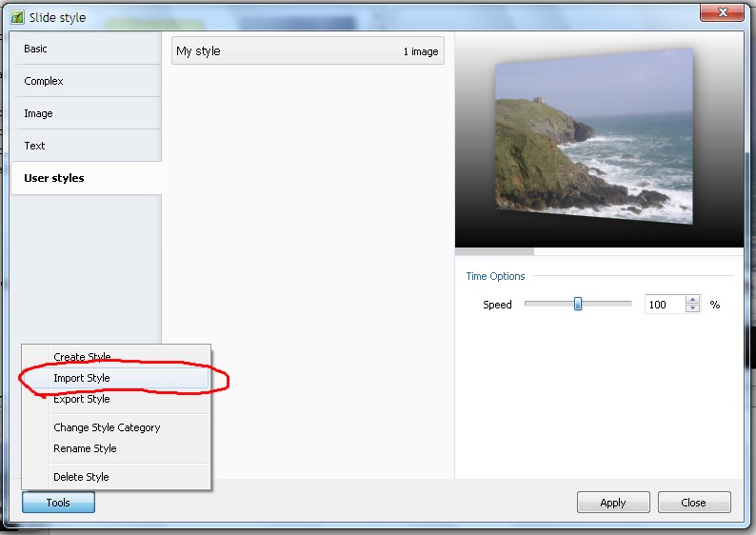
Task: Choose Create Style from the menu
Action: (x=82, y=357)
